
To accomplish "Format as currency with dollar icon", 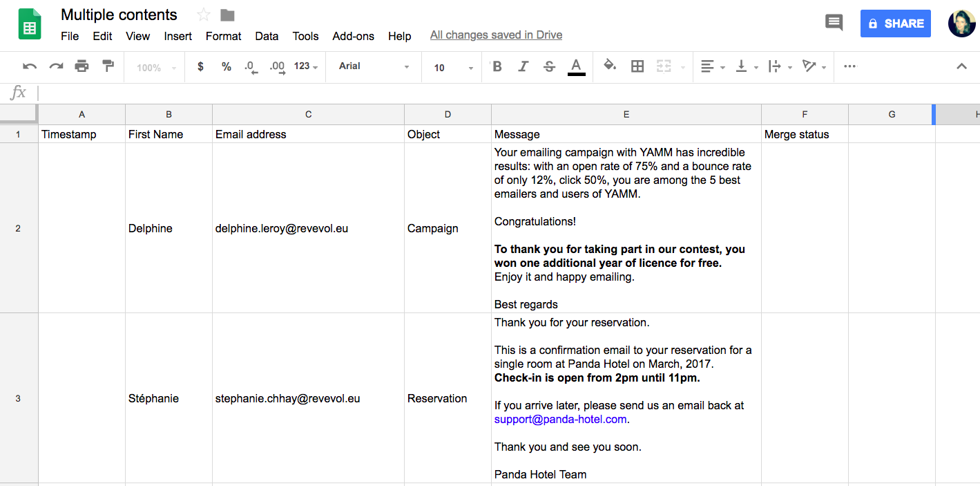I will (x=200, y=66).
